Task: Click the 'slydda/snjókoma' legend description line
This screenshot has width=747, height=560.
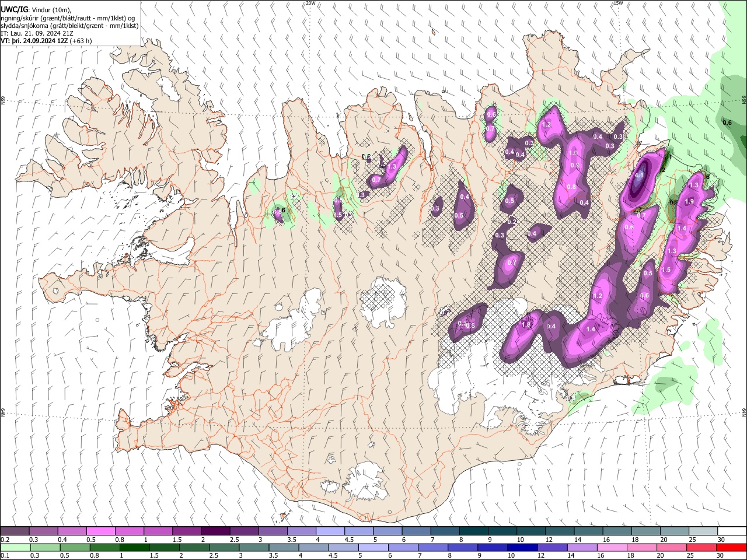Action: [69, 26]
